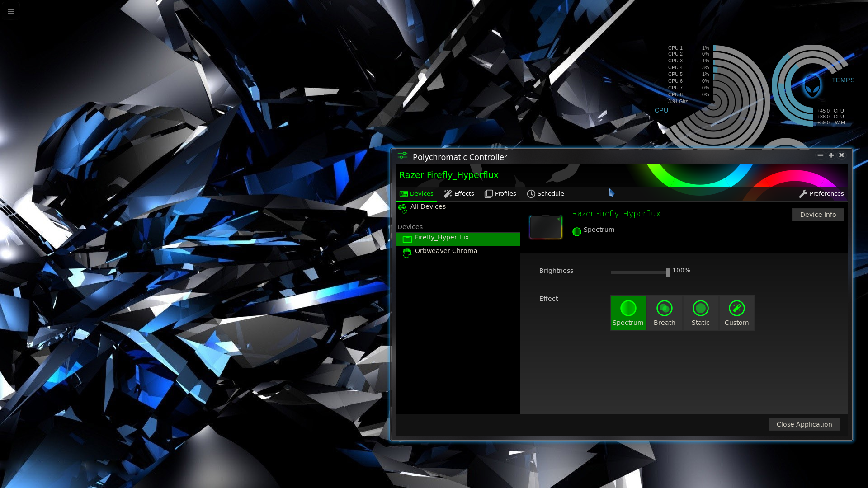Click the Firefly_Hyperflux mousemat icon
Screen dimensions: 868x488
[406, 239]
